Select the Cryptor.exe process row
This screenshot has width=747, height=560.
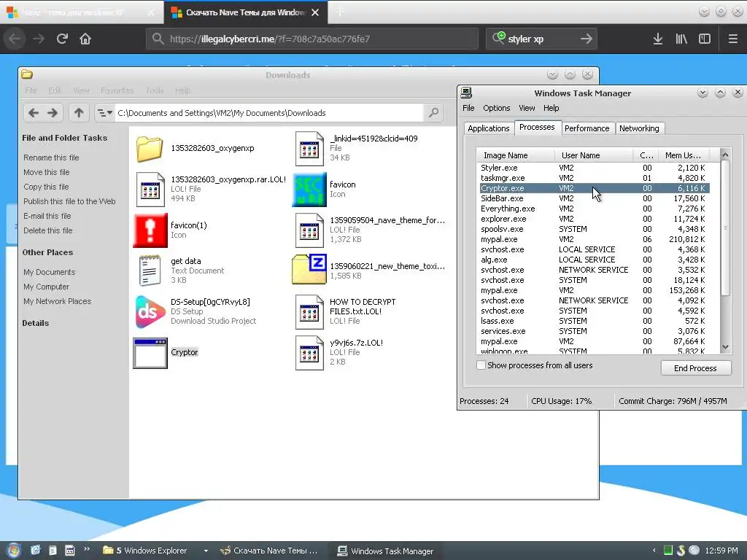point(595,188)
